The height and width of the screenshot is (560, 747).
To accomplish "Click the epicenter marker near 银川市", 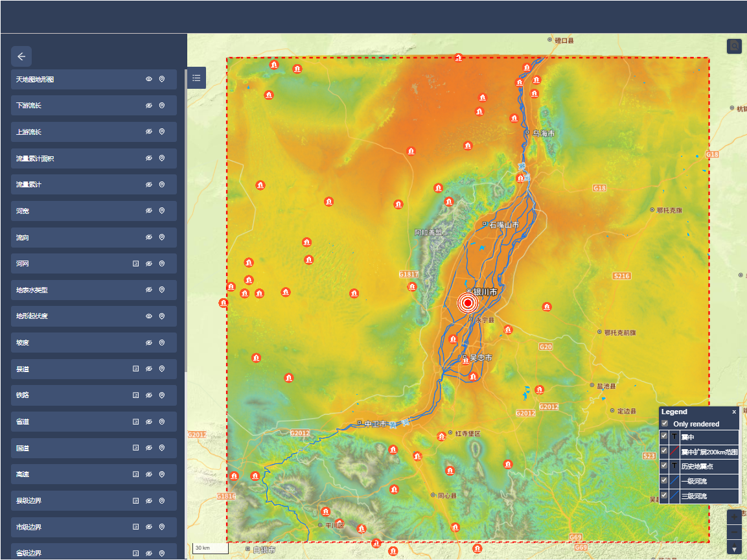I will point(467,303).
